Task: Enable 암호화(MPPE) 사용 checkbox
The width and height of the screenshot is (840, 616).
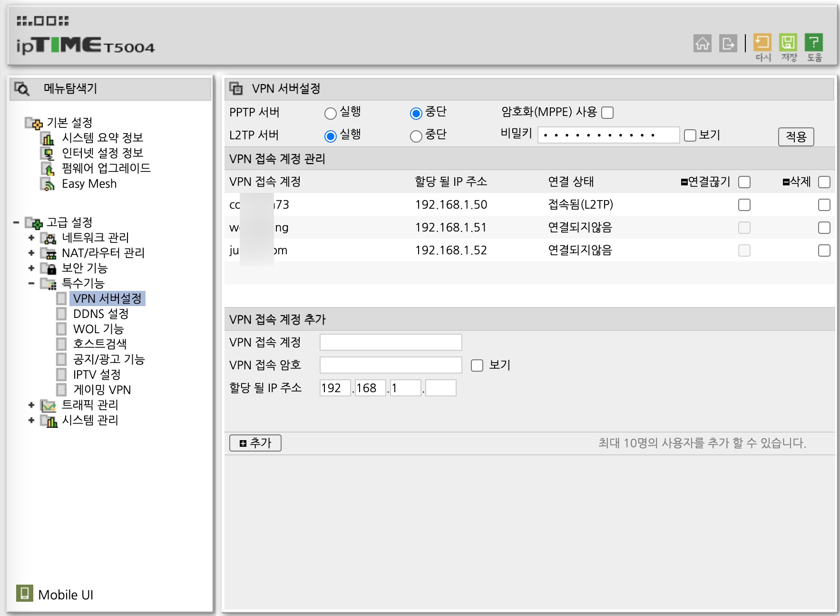Action: point(607,113)
